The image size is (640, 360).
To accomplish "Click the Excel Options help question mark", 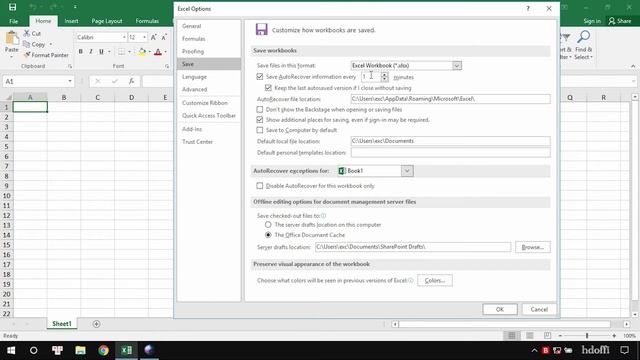I will [528, 9].
